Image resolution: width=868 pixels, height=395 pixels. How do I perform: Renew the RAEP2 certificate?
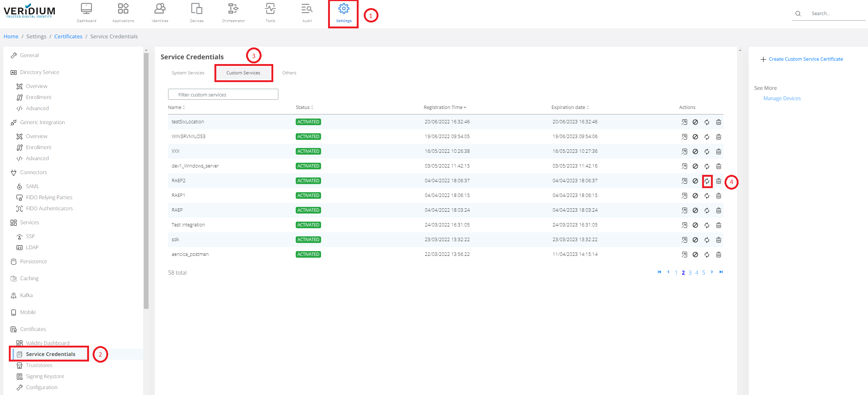[x=707, y=181]
